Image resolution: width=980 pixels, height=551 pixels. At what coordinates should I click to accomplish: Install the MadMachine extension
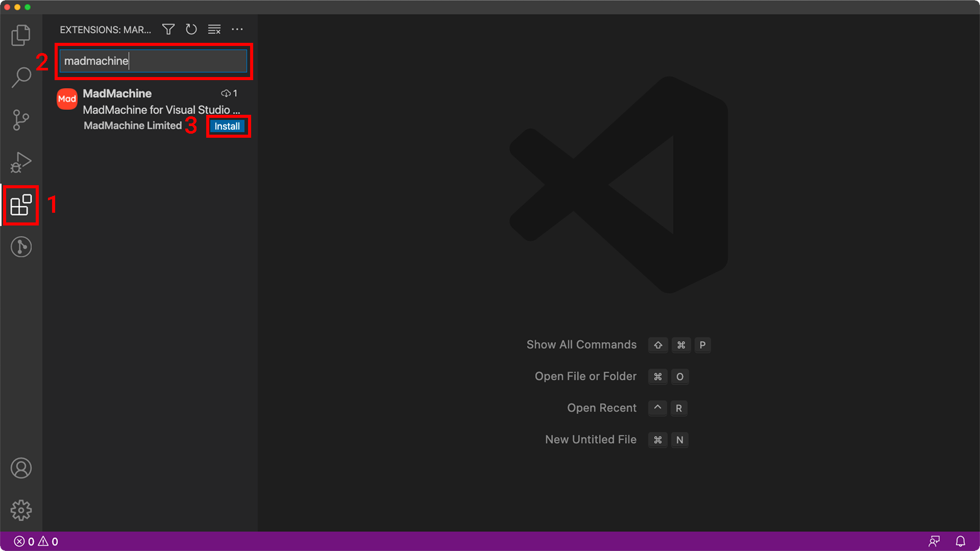[x=227, y=126]
